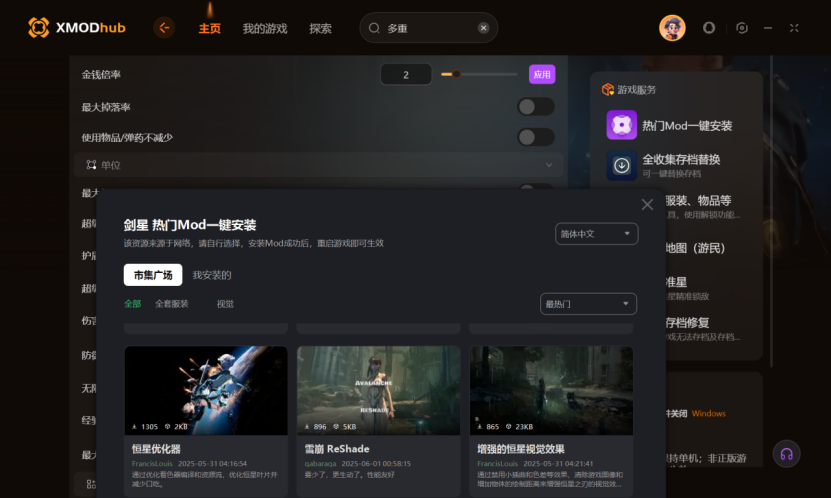Click the Windows link text

pyautogui.click(x=709, y=413)
